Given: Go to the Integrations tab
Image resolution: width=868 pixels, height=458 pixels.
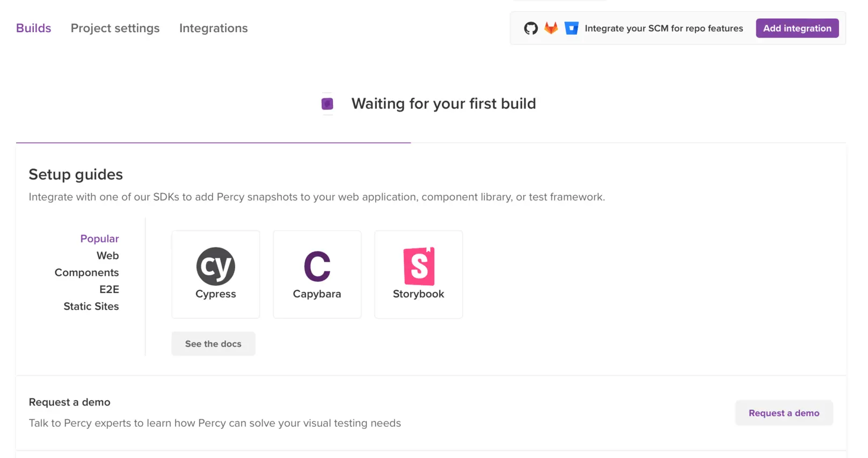Looking at the screenshot, I should (x=213, y=28).
